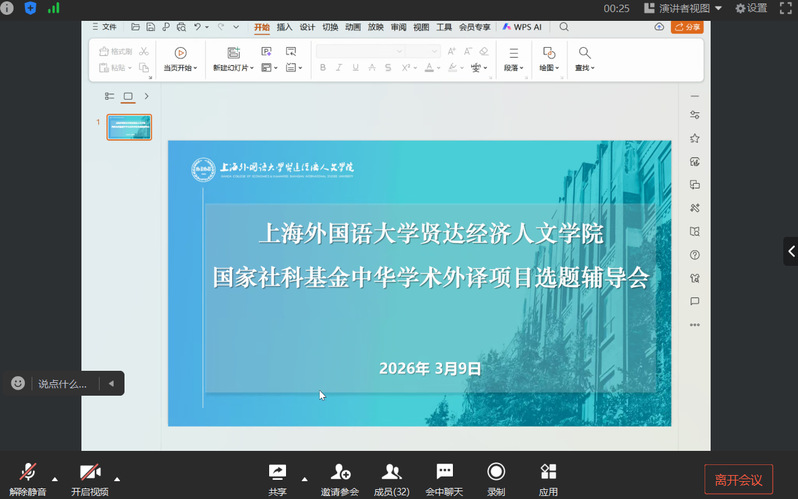Open the font color A picker
This screenshot has width=798, height=499.
432,68
